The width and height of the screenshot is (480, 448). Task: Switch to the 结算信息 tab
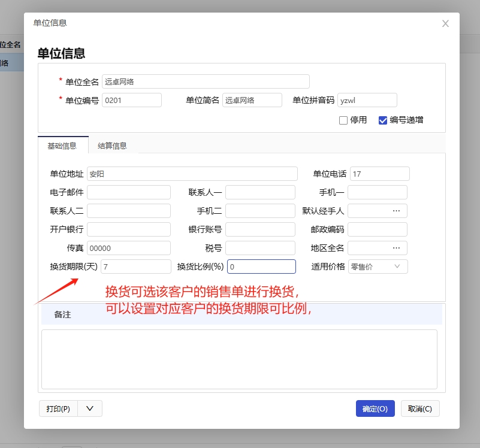coord(112,146)
